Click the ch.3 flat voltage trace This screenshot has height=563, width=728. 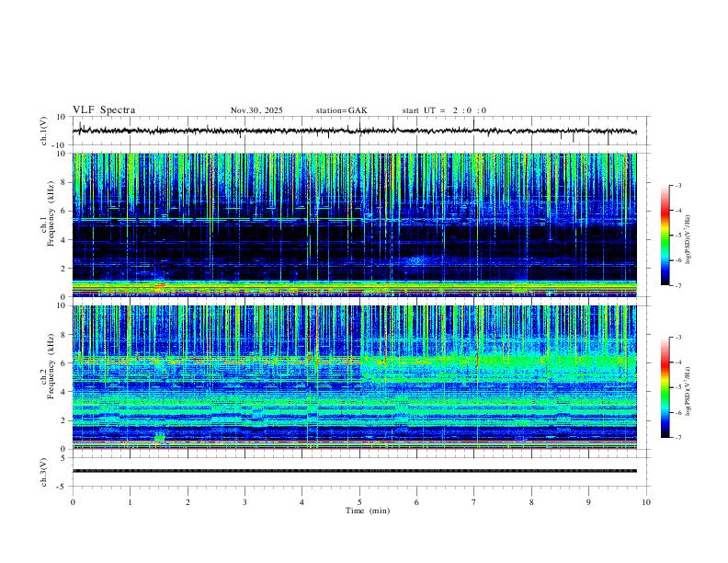pos(354,471)
